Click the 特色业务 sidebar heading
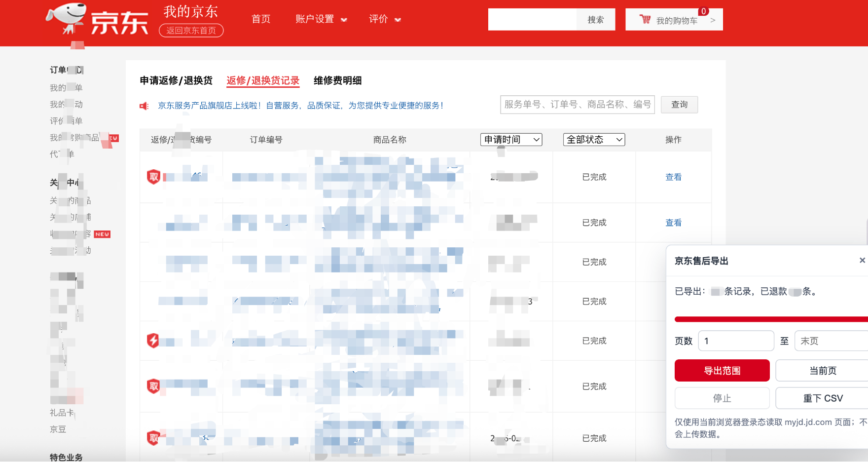Viewport: 868px width, 462px height. coord(66,457)
